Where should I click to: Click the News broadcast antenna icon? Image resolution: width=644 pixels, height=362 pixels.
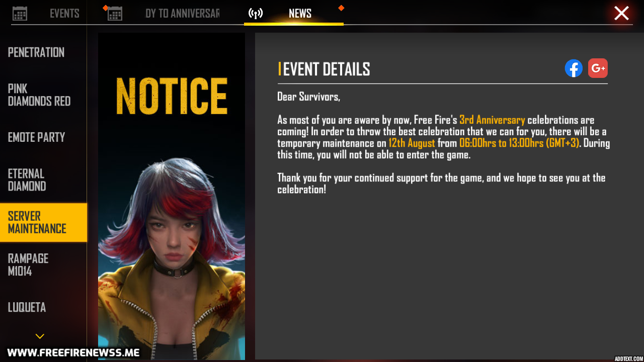(x=256, y=14)
